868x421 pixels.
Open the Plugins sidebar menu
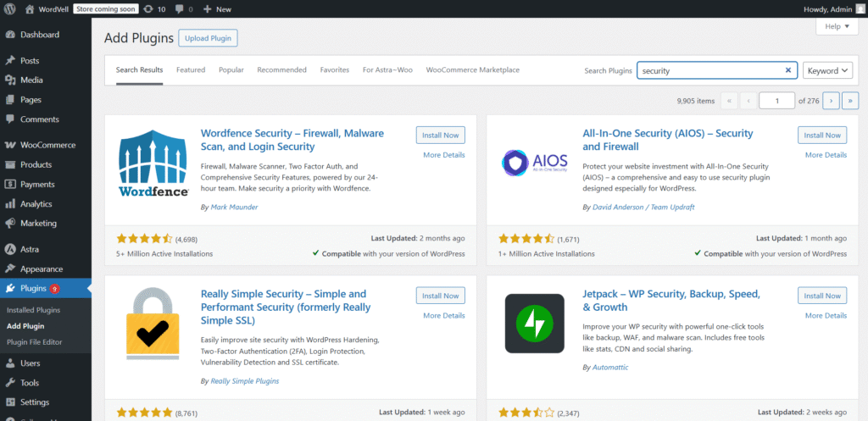(x=46, y=288)
